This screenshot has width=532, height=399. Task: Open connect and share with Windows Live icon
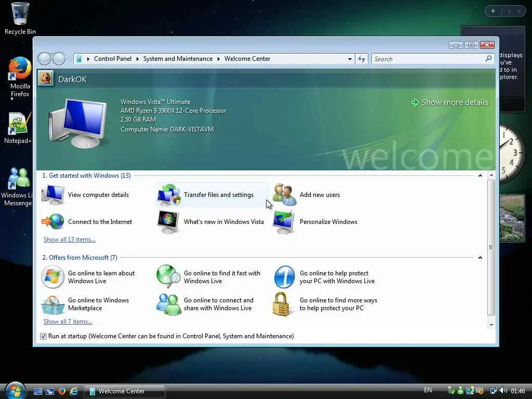click(x=169, y=304)
